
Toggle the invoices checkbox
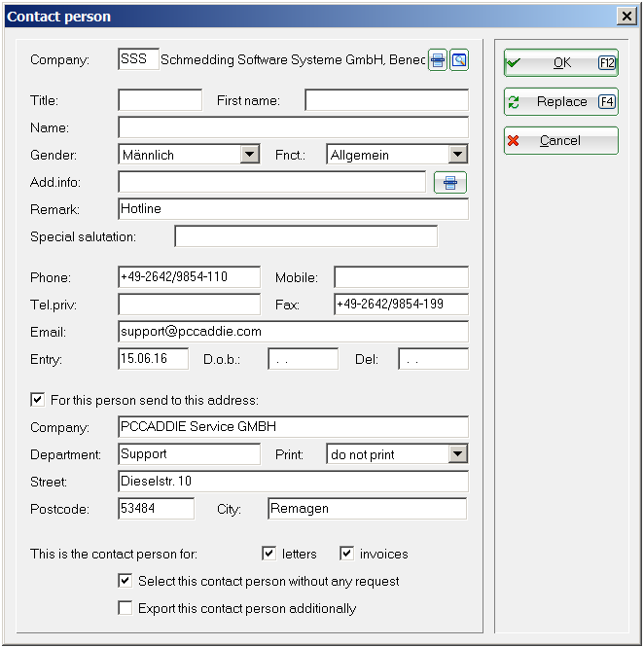(x=347, y=554)
